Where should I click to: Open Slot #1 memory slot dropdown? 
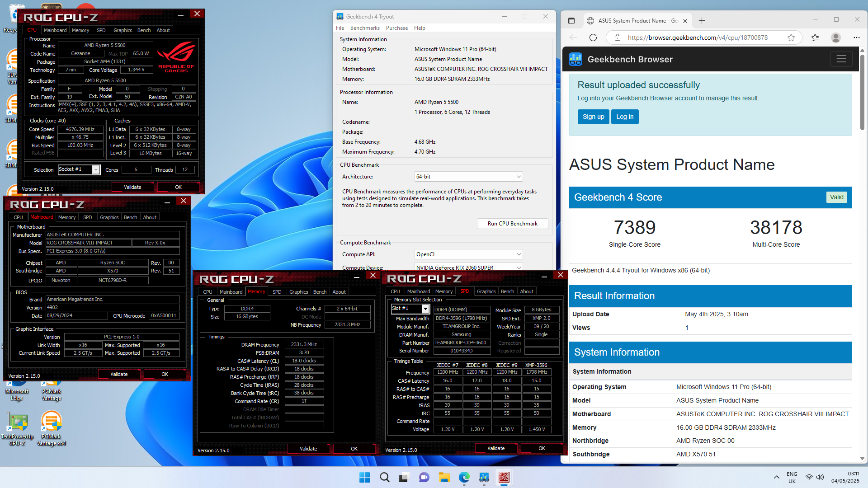click(425, 309)
